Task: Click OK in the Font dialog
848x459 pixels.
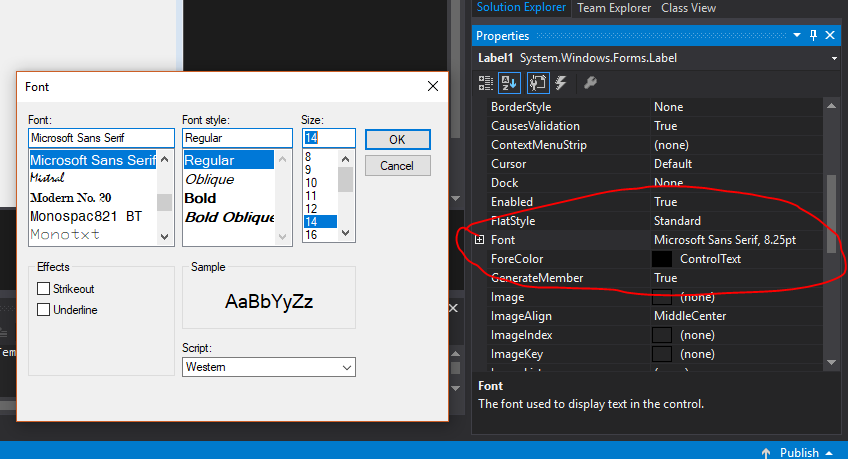Action: (x=398, y=139)
